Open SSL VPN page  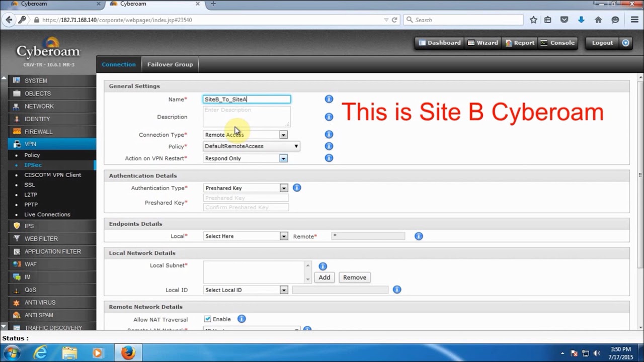(30, 185)
